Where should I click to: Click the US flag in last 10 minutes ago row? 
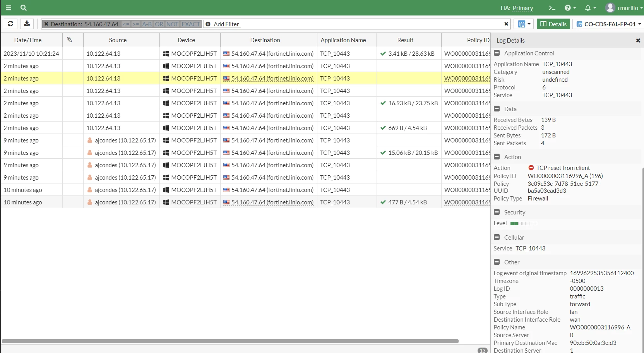[226, 202]
